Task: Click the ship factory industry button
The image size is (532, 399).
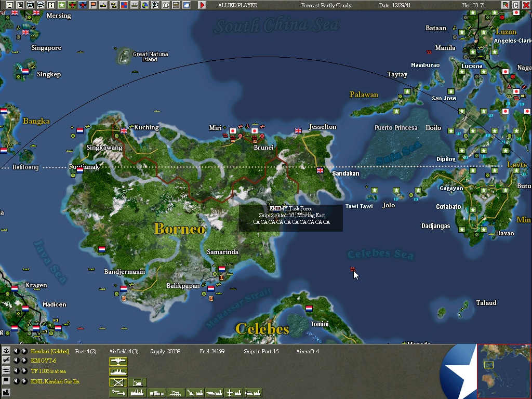Action: coord(252,393)
